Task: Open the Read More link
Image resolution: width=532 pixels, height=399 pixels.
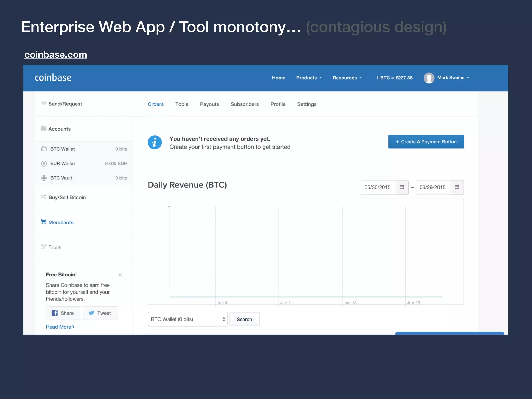Action: click(x=60, y=327)
